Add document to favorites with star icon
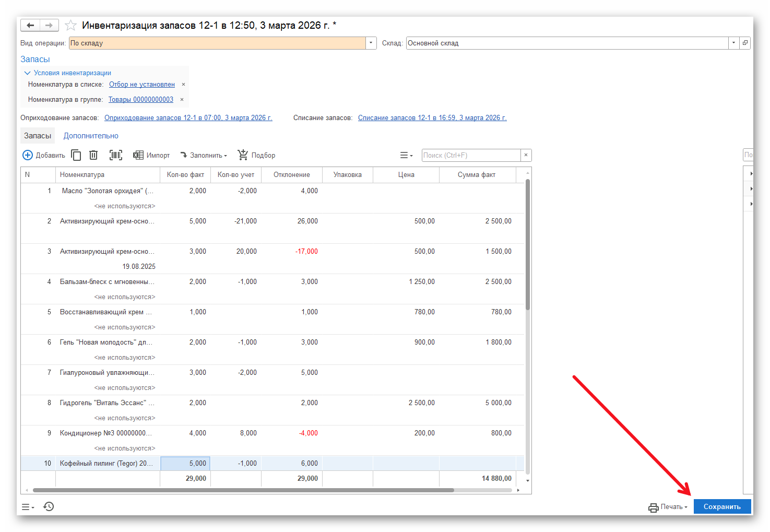 point(70,26)
